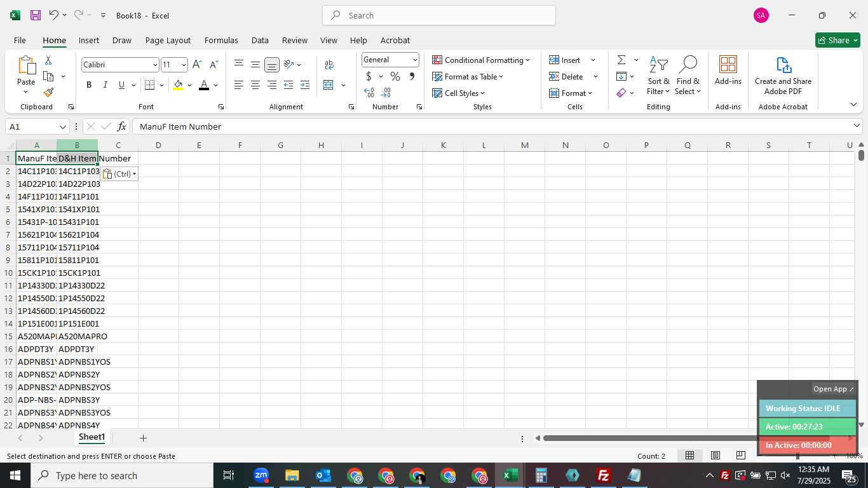868x488 pixels.
Task: Open Find & Select
Action: point(688,76)
